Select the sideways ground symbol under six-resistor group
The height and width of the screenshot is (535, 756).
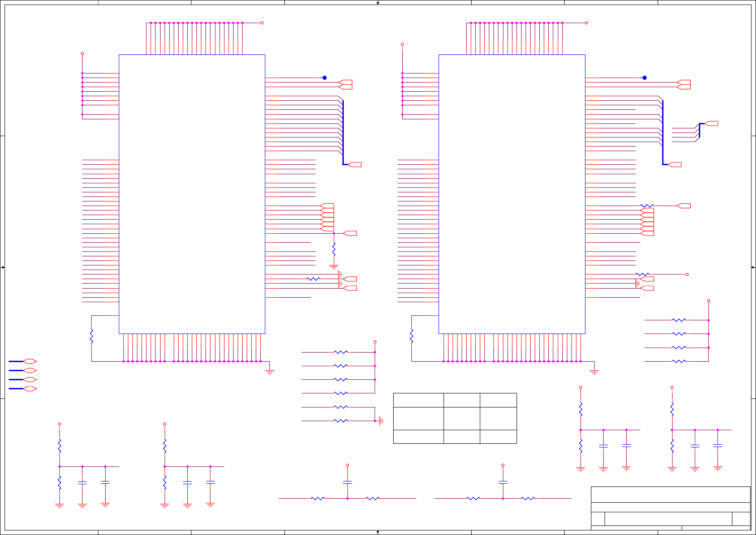pyautogui.click(x=381, y=421)
